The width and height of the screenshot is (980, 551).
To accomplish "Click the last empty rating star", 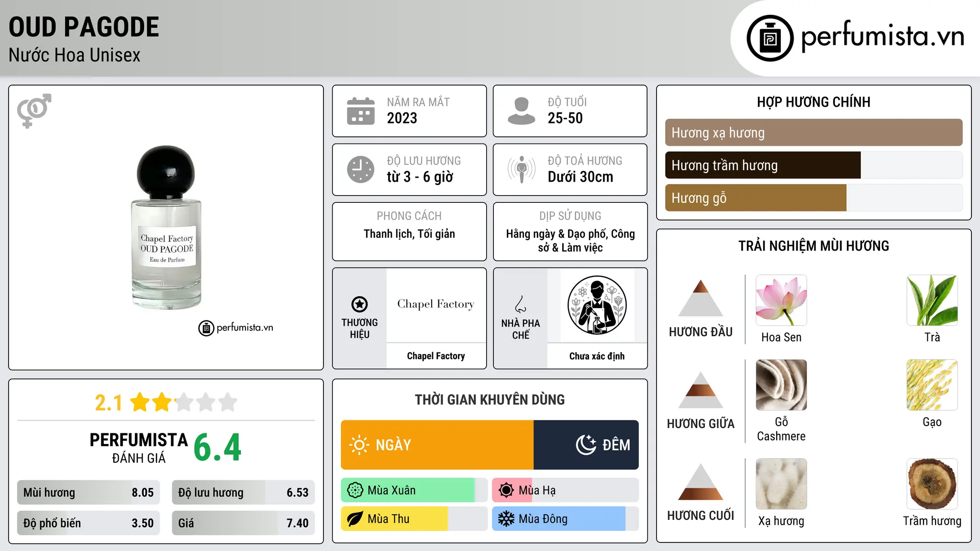I will pyautogui.click(x=228, y=402).
